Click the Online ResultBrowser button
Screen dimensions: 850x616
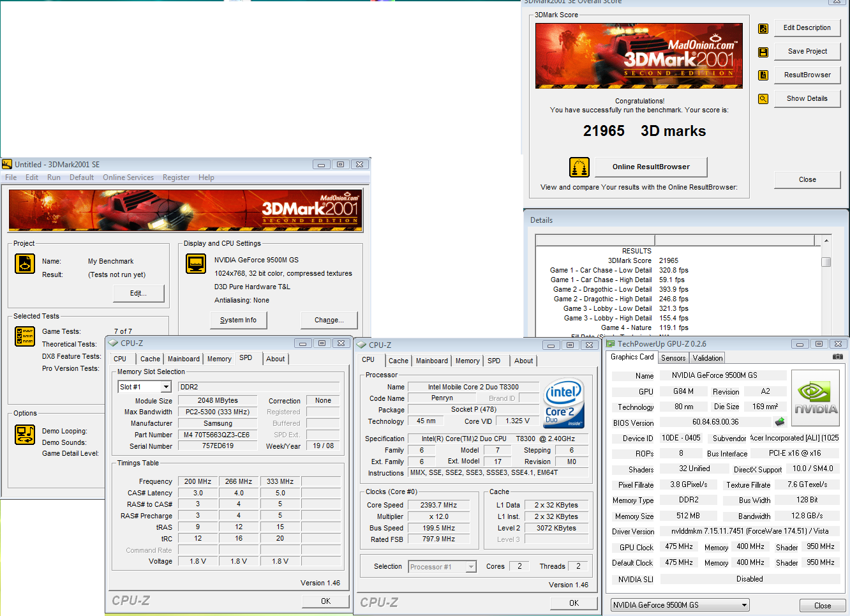(651, 167)
